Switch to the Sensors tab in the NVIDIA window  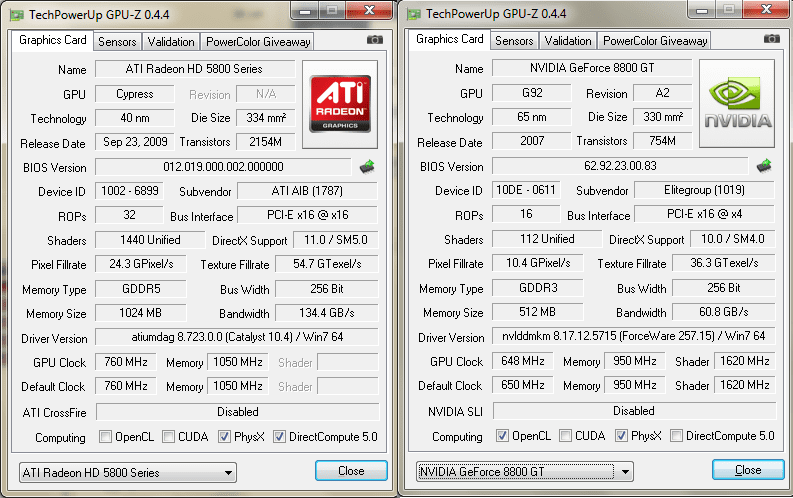coord(514,41)
